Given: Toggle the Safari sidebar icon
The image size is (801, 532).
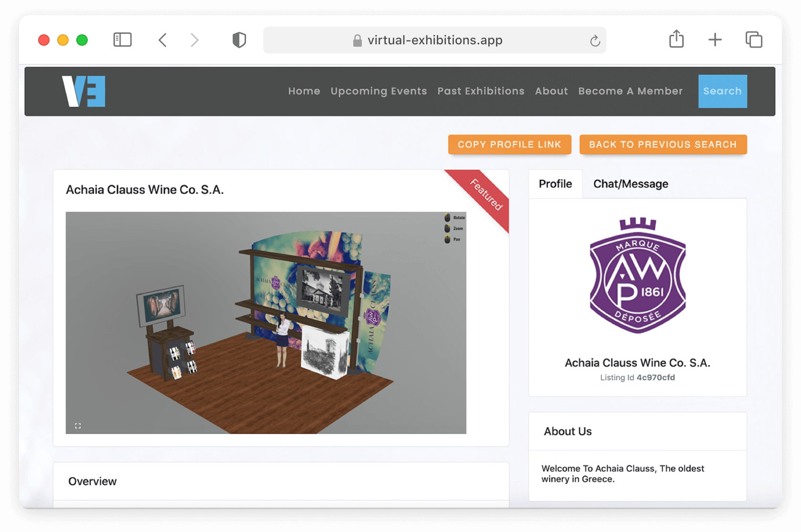Looking at the screenshot, I should click(x=123, y=40).
